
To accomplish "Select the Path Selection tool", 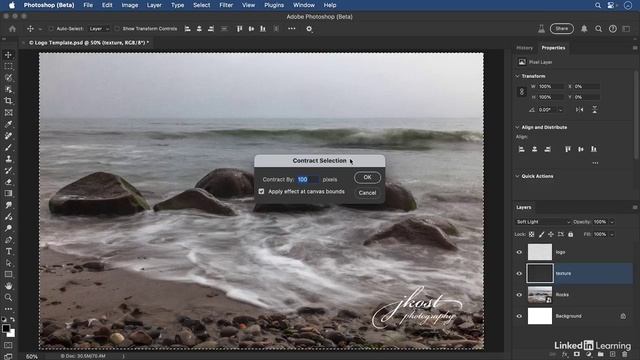I will (8, 263).
